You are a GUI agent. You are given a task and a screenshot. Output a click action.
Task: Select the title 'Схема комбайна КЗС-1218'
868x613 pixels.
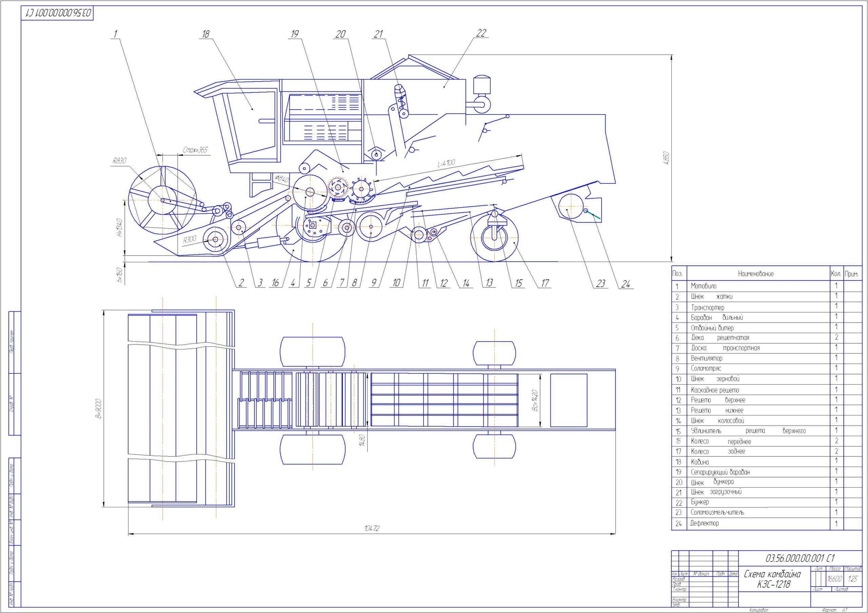point(772,579)
